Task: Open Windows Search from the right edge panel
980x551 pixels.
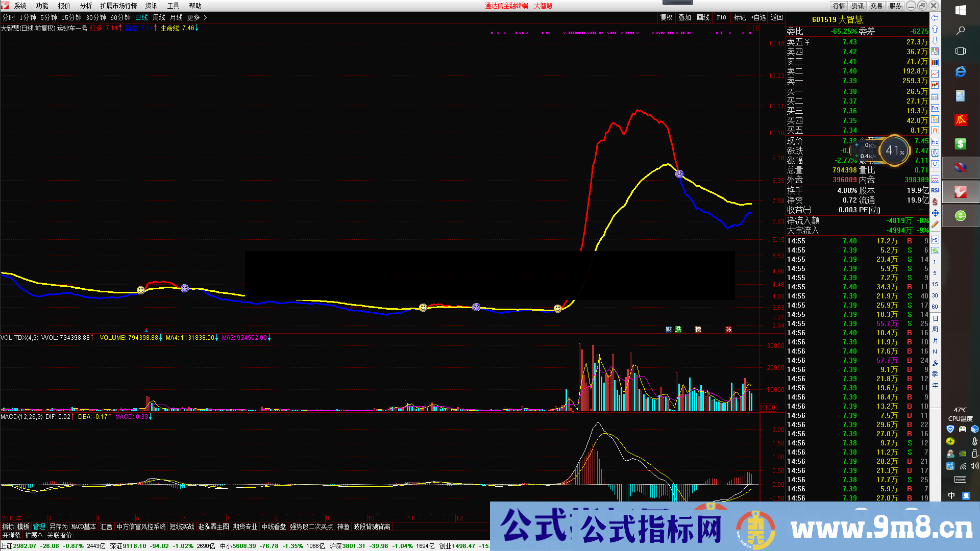Action: 961,31
